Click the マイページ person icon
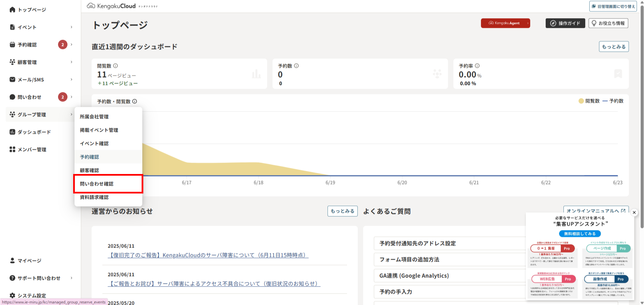This screenshot has width=644, height=305. click(12, 261)
